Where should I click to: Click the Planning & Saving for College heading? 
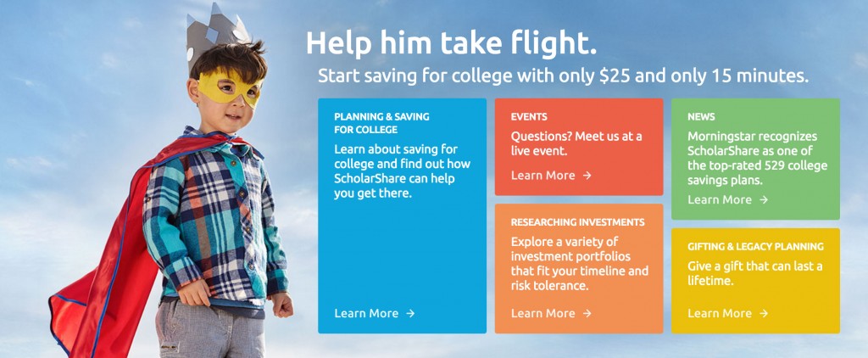381,123
